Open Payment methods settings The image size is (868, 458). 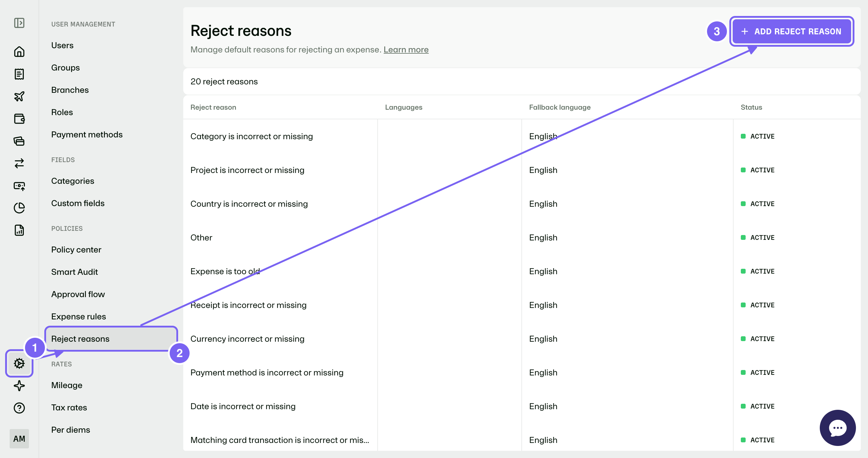coord(86,134)
